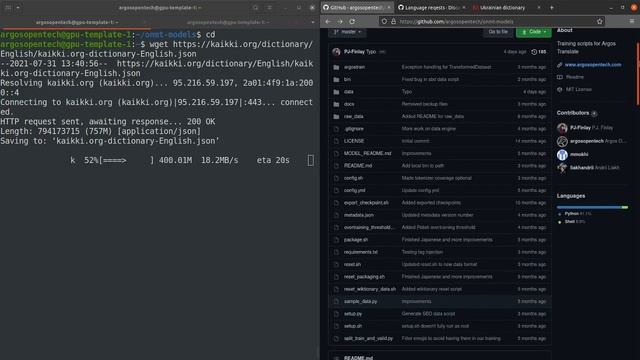Open setup.py file

pyautogui.click(x=353, y=313)
